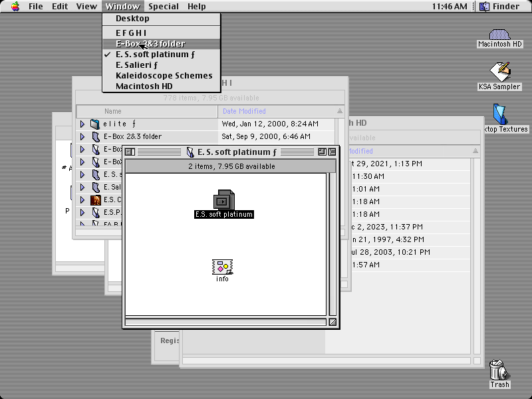Screen dimensions: 532x399
Task: Click title bar folder icon of E.S. soft platinum window
Action: coord(190,152)
